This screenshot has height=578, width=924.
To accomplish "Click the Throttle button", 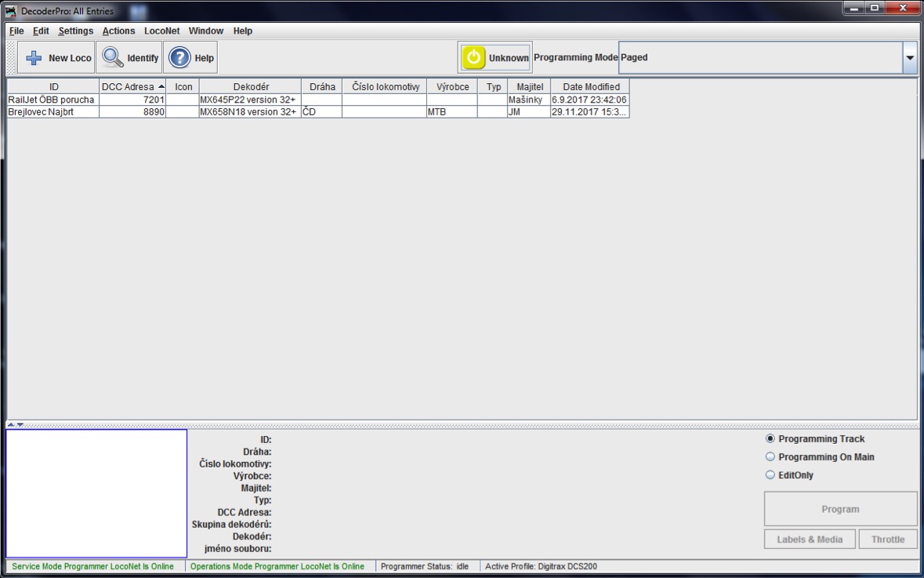I will [x=888, y=540].
